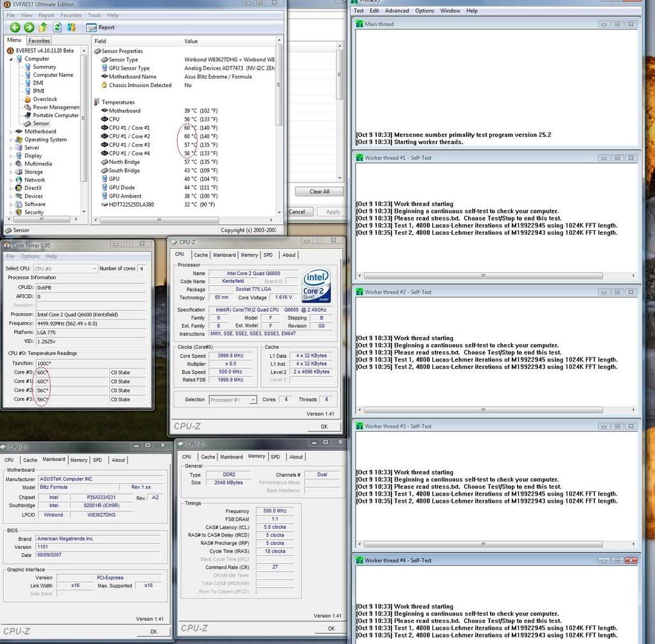Go forward with EVEREST's green right arrow
This screenshot has height=644, width=655.
pyautogui.click(x=29, y=27)
